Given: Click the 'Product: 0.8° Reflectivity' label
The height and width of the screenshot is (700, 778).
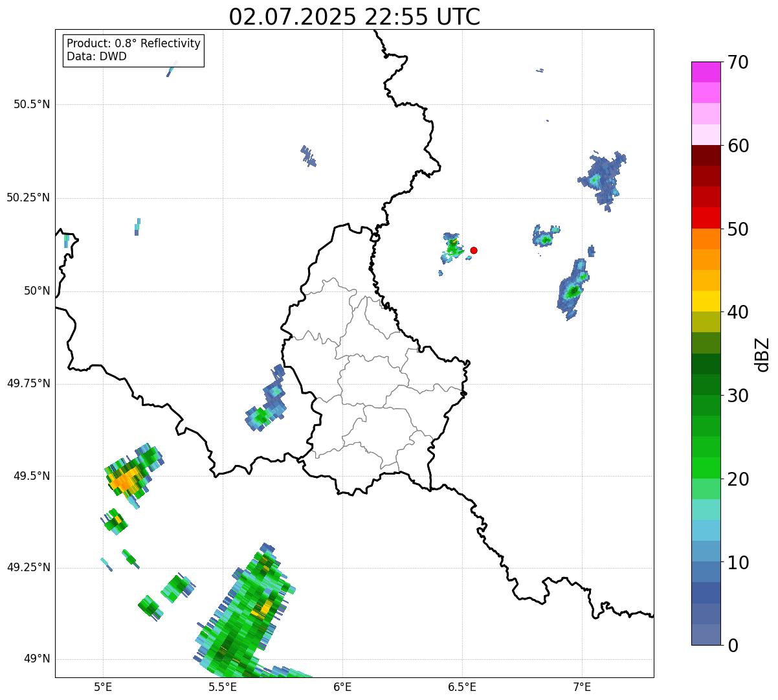Looking at the screenshot, I should pos(134,43).
